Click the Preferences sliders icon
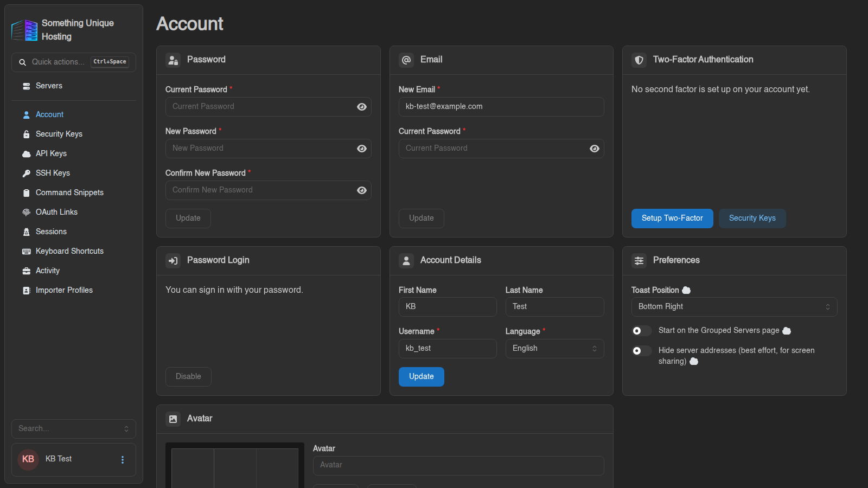 click(639, 261)
